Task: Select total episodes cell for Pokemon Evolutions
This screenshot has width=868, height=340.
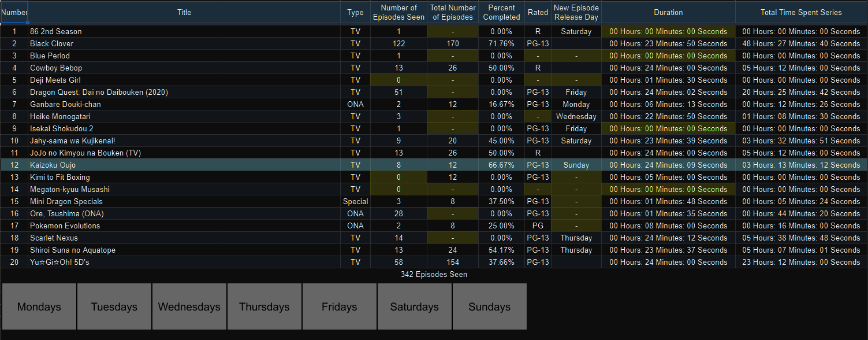Action: (x=453, y=226)
